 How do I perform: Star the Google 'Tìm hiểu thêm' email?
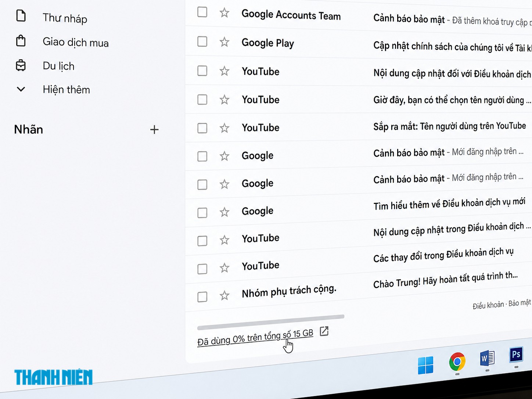(x=224, y=212)
